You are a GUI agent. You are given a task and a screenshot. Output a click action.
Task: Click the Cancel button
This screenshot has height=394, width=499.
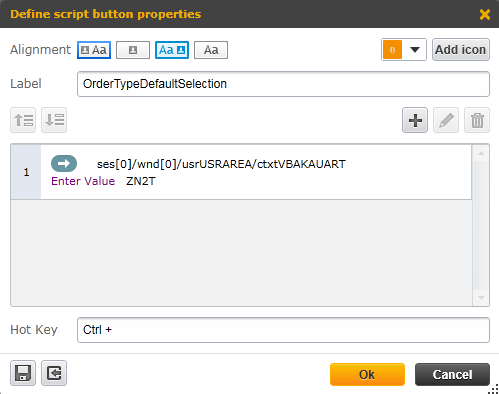[x=452, y=374]
